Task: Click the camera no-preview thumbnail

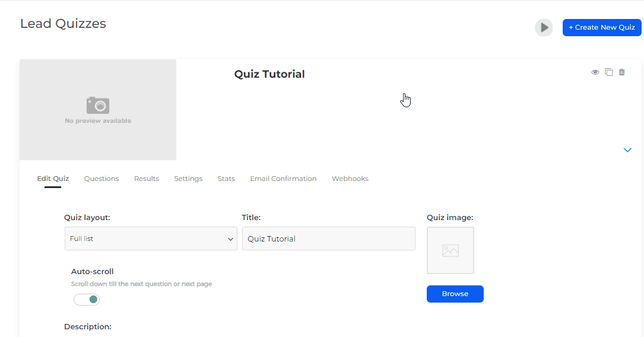Action: click(98, 110)
